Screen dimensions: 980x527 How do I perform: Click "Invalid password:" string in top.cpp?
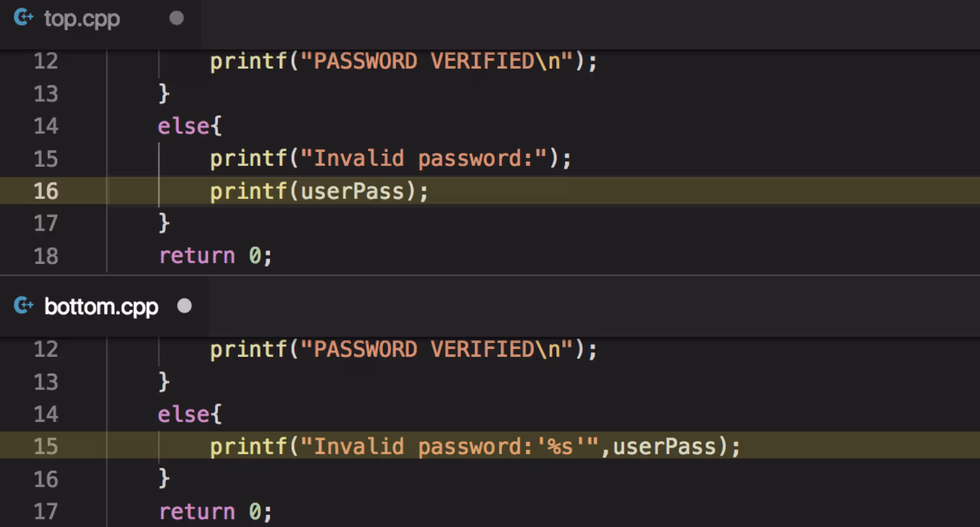click(x=424, y=158)
